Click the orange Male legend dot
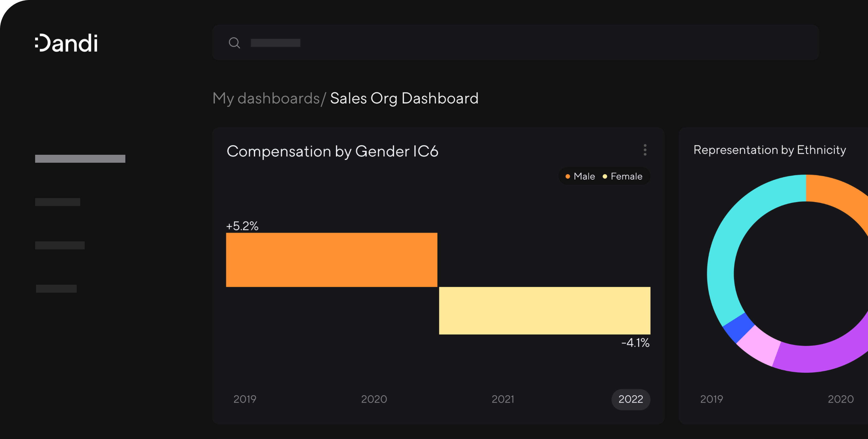The image size is (868, 439). tap(568, 176)
